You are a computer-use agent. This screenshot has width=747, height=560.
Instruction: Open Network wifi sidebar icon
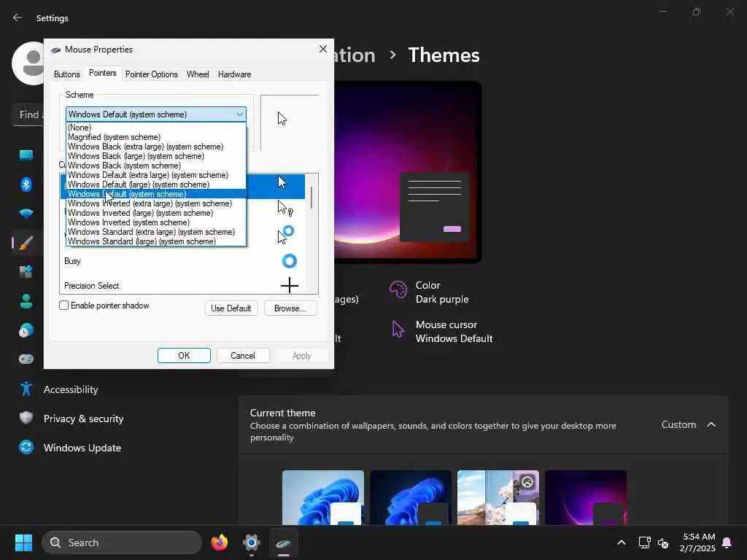click(x=26, y=213)
